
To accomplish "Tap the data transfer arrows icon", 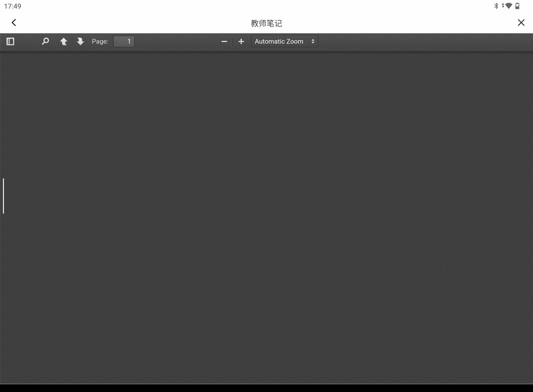I will click(x=503, y=6).
